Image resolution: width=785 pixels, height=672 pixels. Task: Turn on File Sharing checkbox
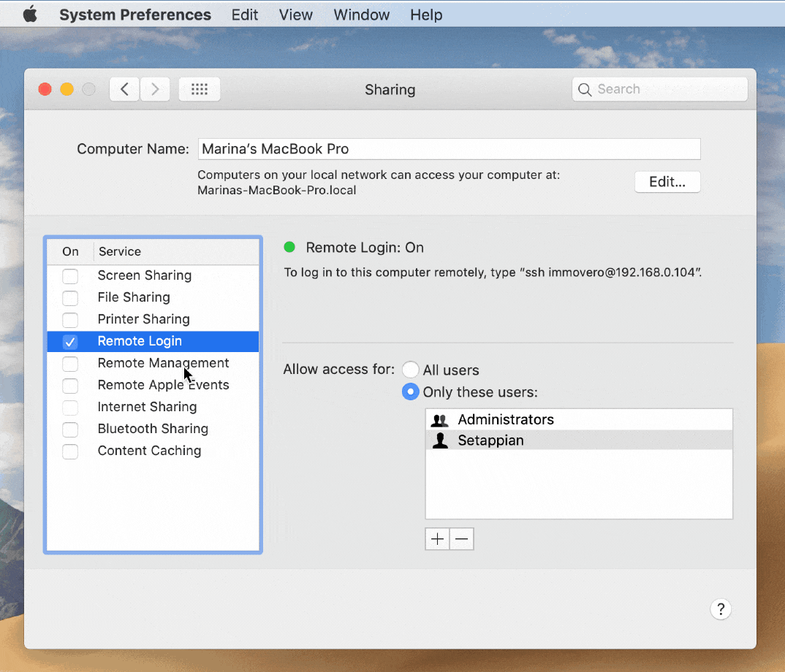(70, 297)
